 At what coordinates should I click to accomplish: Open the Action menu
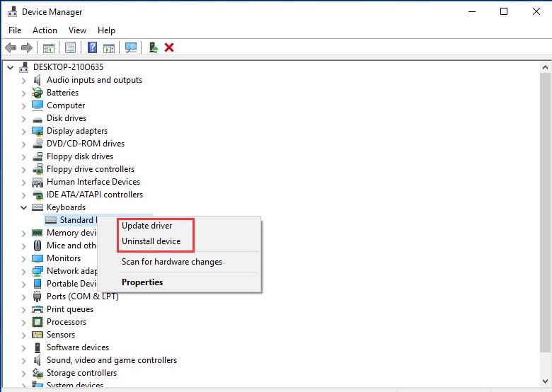(45, 30)
